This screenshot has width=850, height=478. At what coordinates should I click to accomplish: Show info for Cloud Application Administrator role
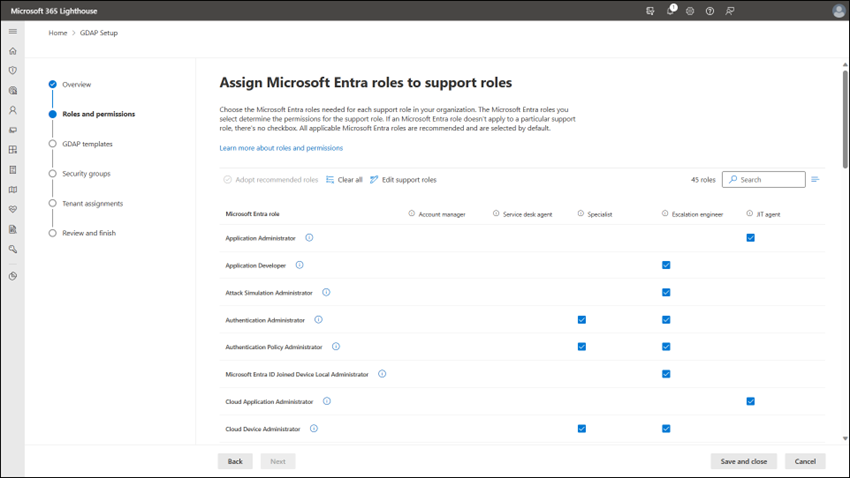[x=326, y=401]
